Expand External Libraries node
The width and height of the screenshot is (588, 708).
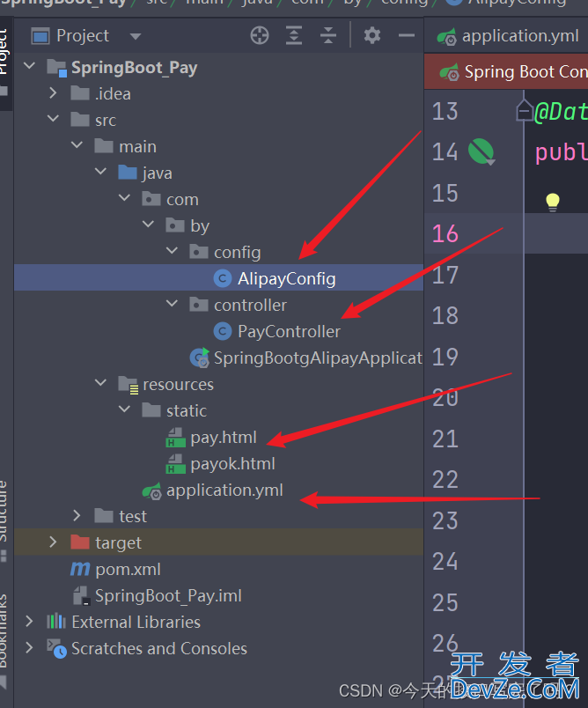pos(29,621)
